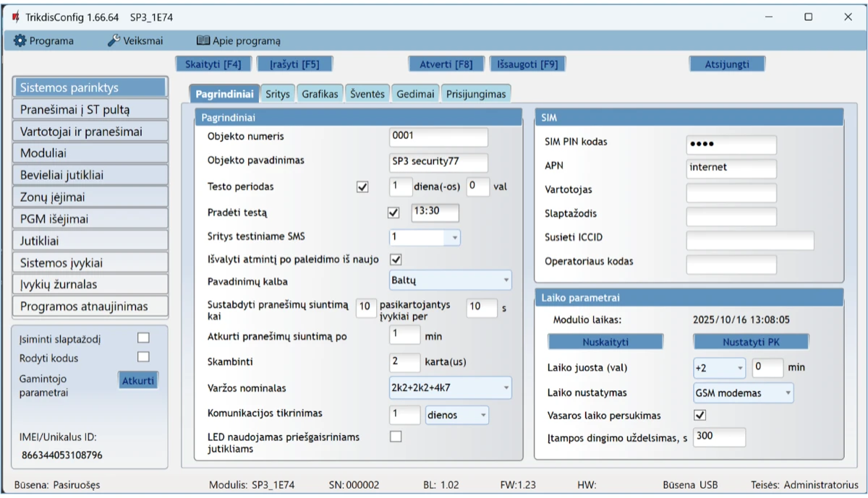
Task: Click the Nuskaityti time button
Action: [x=605, y=342]
